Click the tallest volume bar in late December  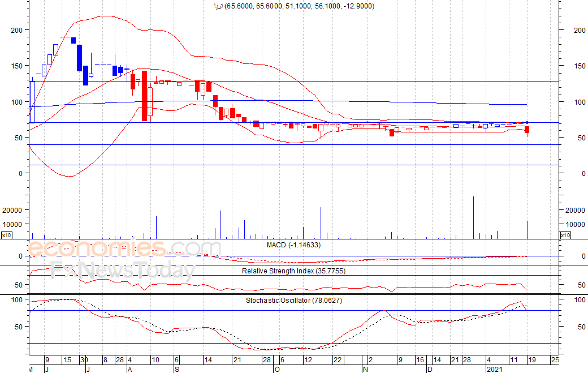coord(473,217)
